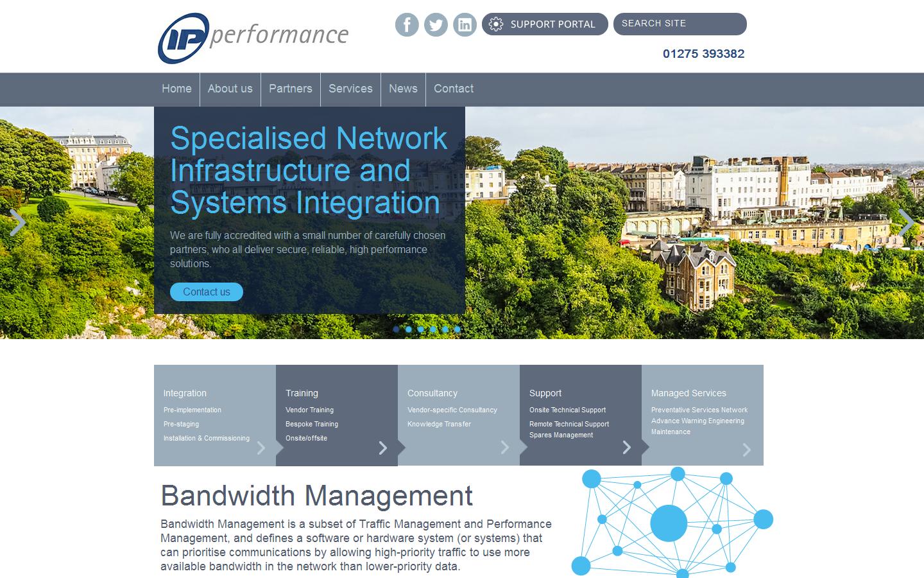Expand the Managed Services panel chevron
Viewport: 924px width, 578px height.
(x=746, y=450)
